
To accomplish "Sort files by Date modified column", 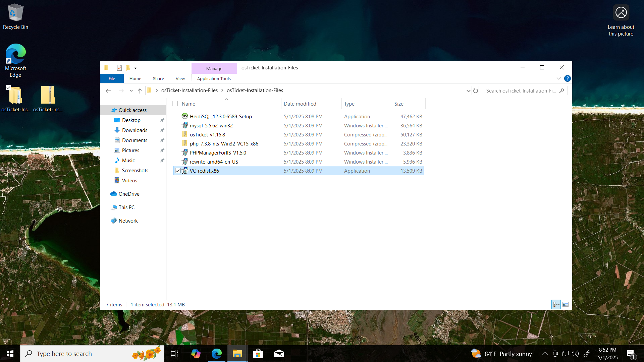I will (x=311, y=104).
